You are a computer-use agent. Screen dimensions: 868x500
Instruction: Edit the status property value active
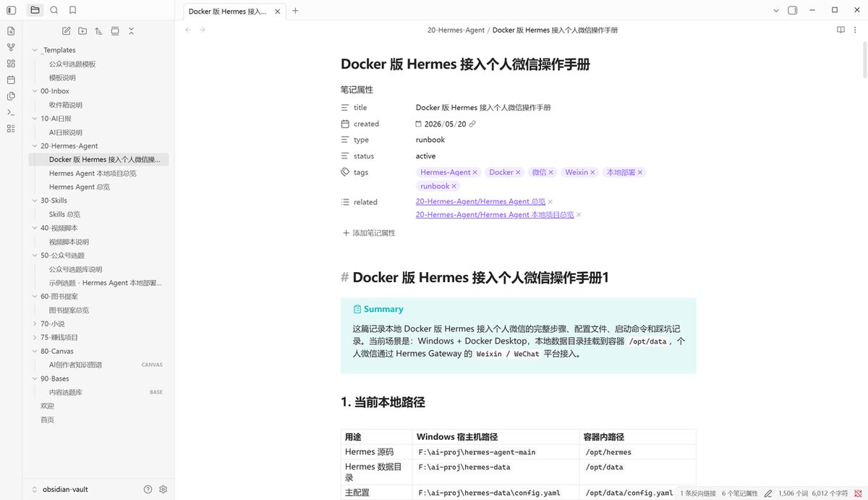[426, 156]
